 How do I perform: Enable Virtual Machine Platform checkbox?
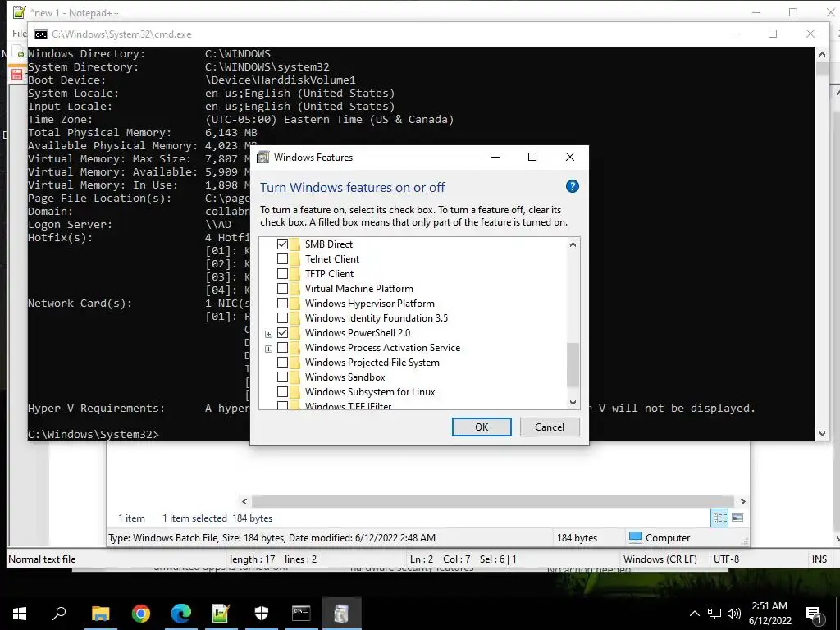[282, 289]
